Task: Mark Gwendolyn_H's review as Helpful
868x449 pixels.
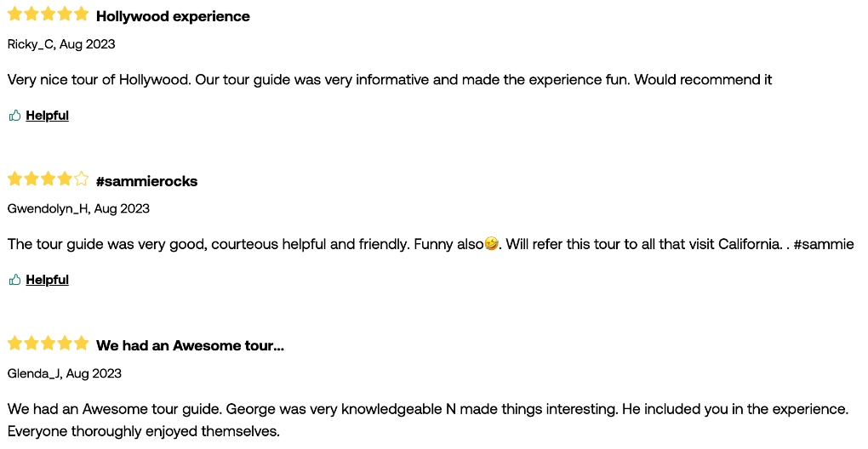Action: 47,280
